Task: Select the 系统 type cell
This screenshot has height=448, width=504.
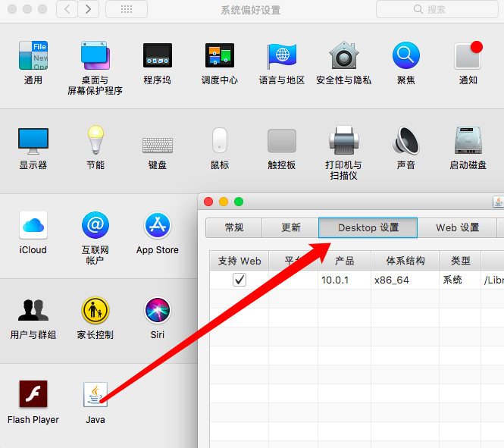Action: coord(460,280)
